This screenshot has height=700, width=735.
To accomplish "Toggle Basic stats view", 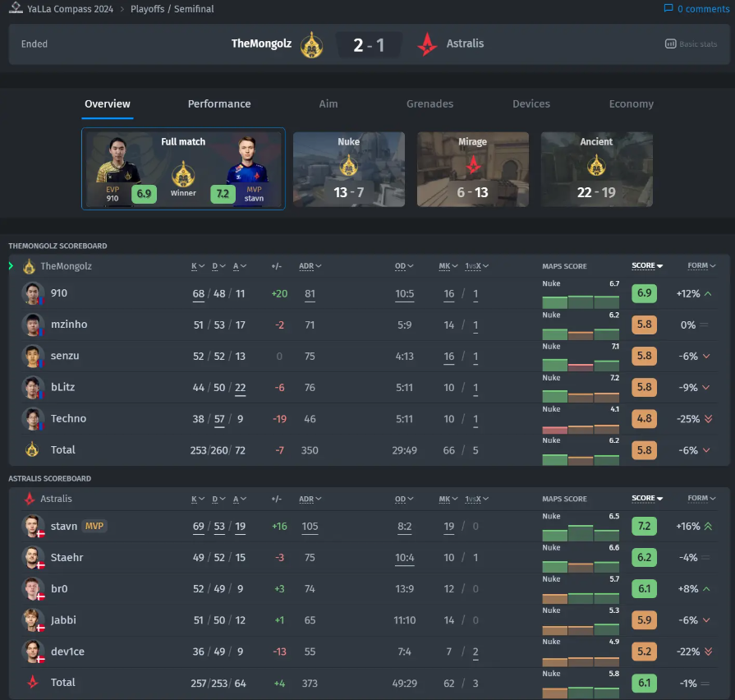I will pyautogui.click(x=691, y=44).
